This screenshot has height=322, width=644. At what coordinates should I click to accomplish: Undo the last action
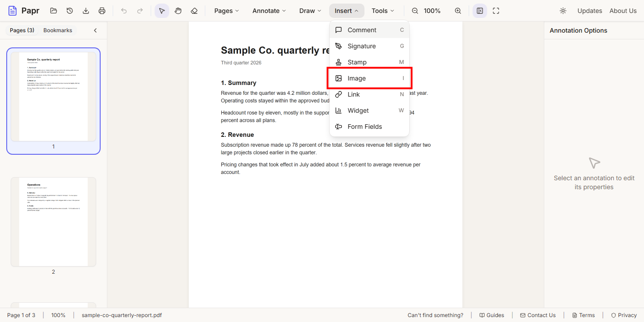pyautogui.click(x=124, y=11)
